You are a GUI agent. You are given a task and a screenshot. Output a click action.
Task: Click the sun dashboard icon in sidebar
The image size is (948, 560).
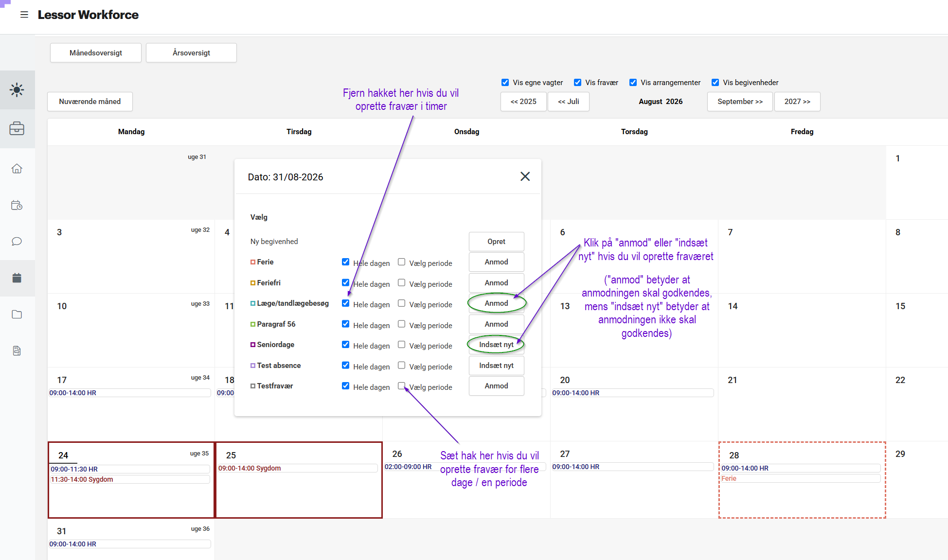[x=17, y=90]
